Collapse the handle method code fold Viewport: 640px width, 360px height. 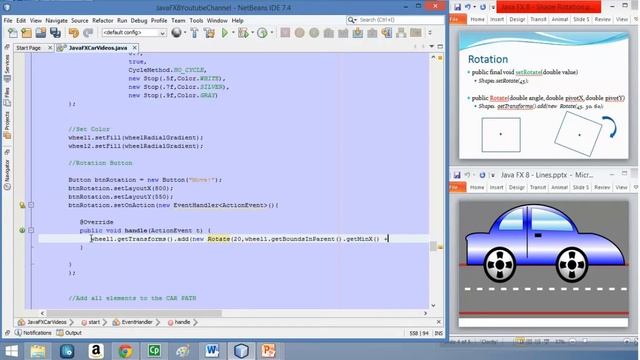click(31, 230)
